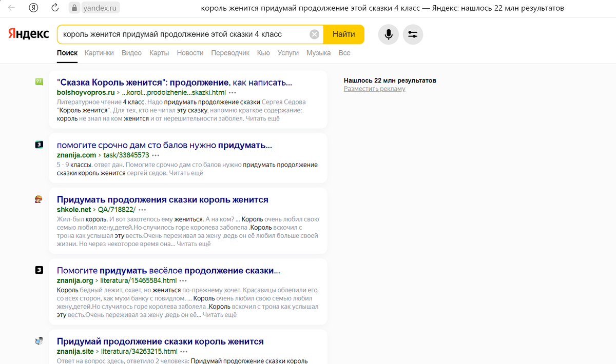Click Читать ещё in shkole.net snippet
Image resolution: width=616 pixels, height=364 pixels.
tap(194, 244)
